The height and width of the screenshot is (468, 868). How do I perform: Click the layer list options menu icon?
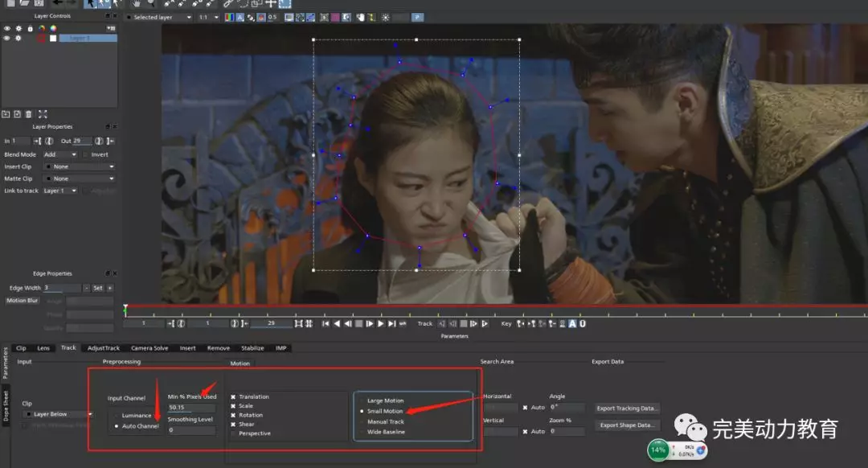[111, 28]
